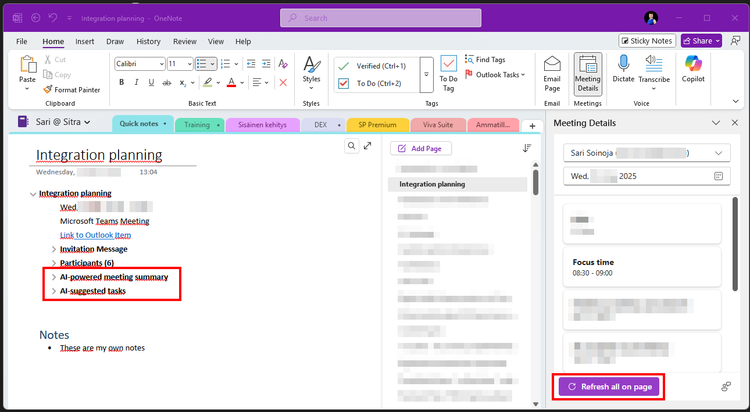750x412 pixels.
Task: Click the Paste clipboard icon
Action: [27, 65]
